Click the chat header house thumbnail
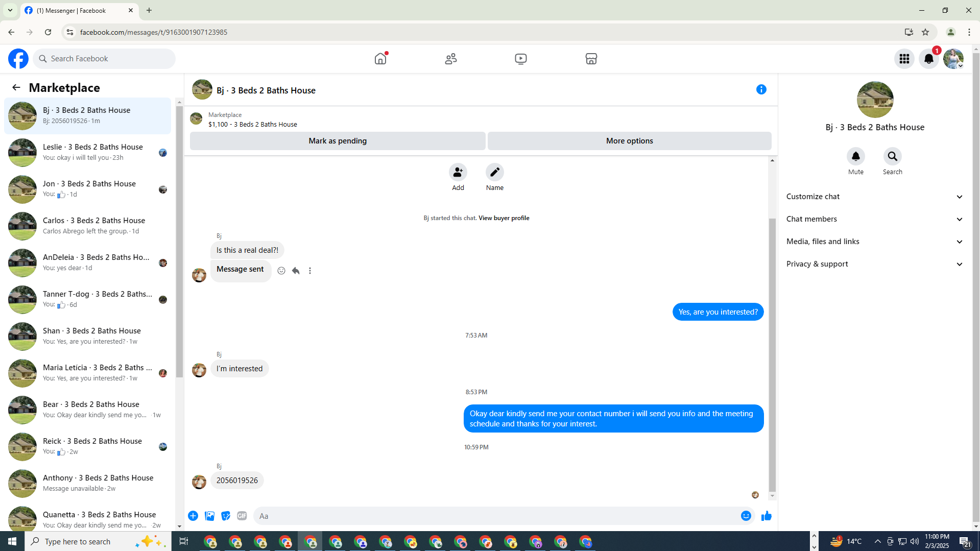Viewport: 980px width, 551px height. click(x=202, y=90)
